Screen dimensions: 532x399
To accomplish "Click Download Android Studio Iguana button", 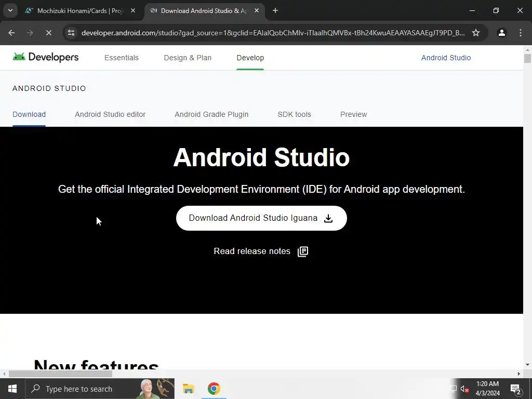I will [261, 218].
